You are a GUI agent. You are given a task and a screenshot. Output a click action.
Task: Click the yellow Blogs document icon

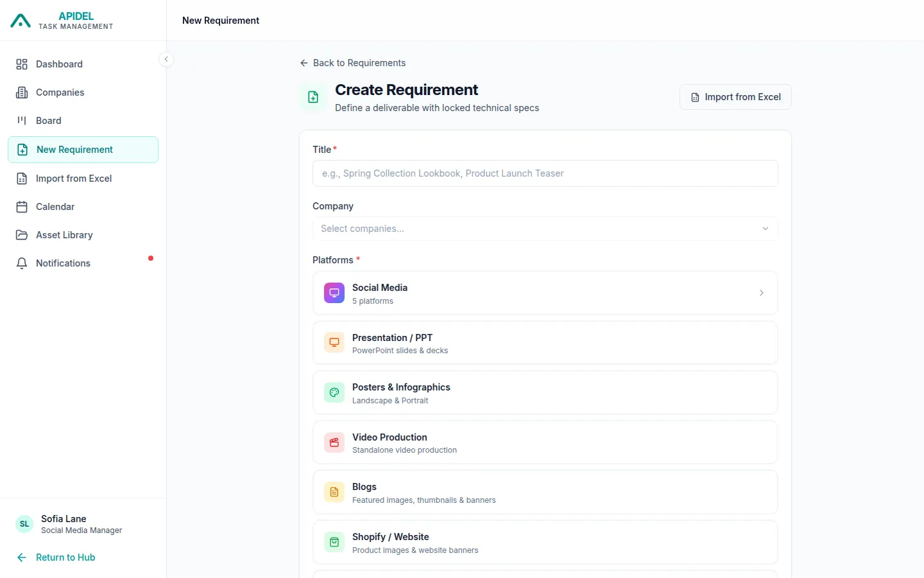(x=334, y=492)
